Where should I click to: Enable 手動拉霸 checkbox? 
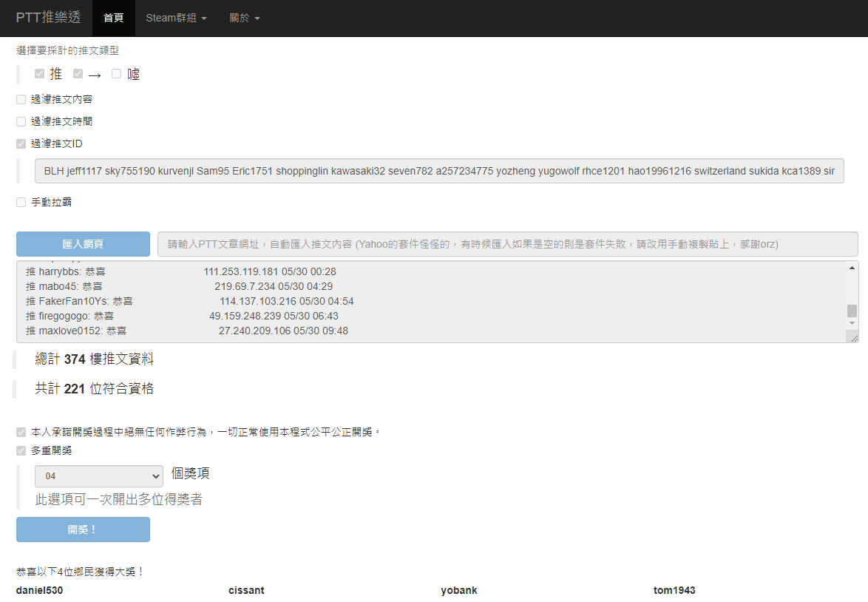tap(21, 202)
